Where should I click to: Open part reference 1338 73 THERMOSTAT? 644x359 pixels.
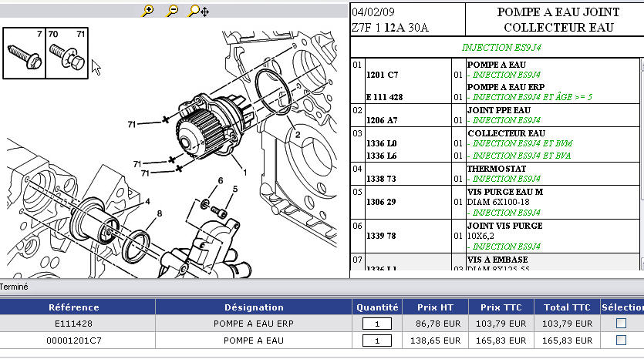(x=381, y=178)
